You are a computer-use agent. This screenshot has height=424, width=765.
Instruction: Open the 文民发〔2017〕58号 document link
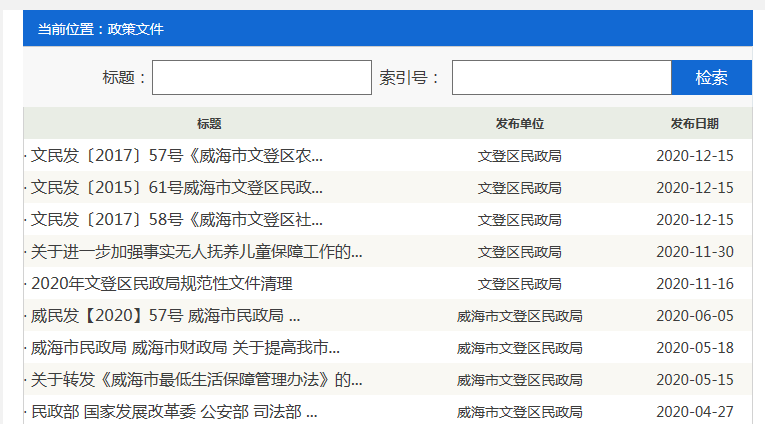click(x=177, y=220)
